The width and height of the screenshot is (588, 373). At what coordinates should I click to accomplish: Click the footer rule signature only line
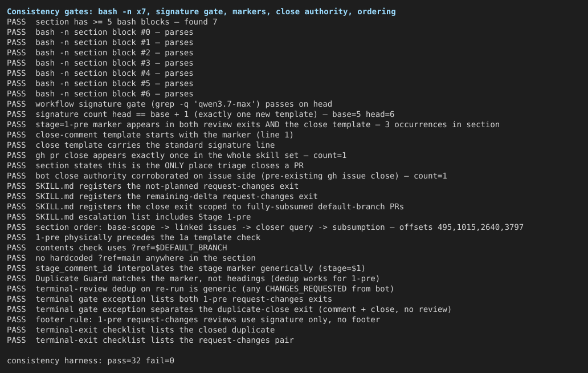click(194, 320)
